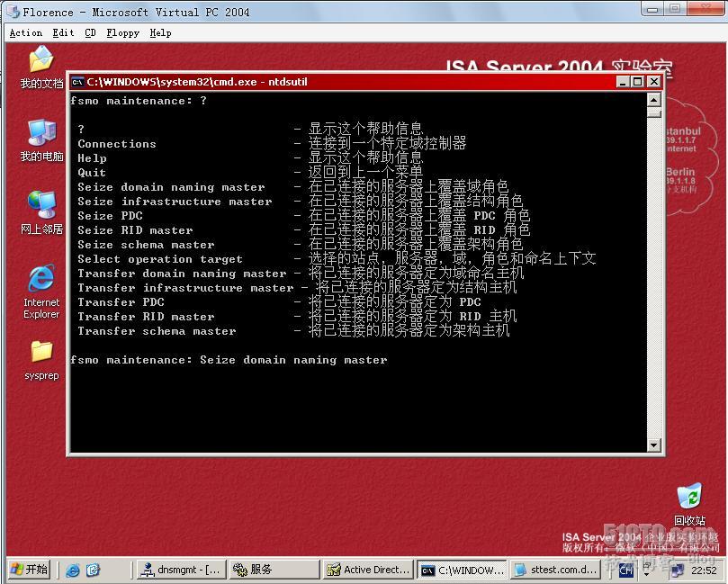Click the 'Connections' help line
Viewport: 728px width, 584px height.
(271, 144)
